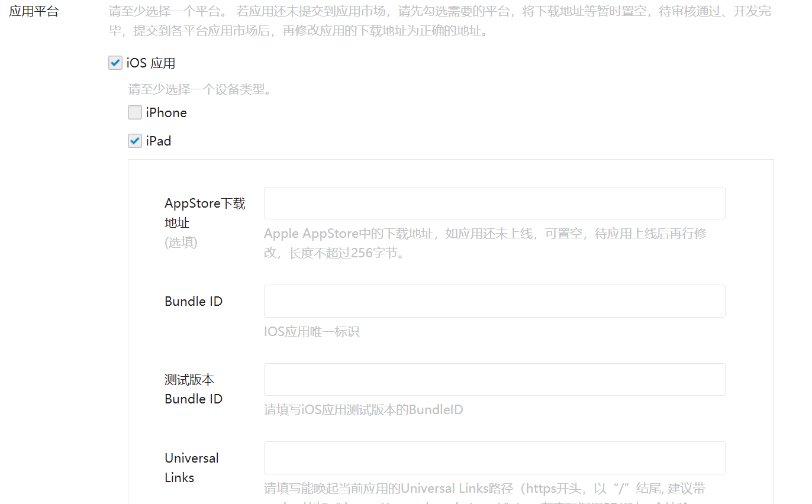Image resolution: width=812 pixels, height=504 pixels.
Task: Click the iPhone label text
Action: [166, 112]
